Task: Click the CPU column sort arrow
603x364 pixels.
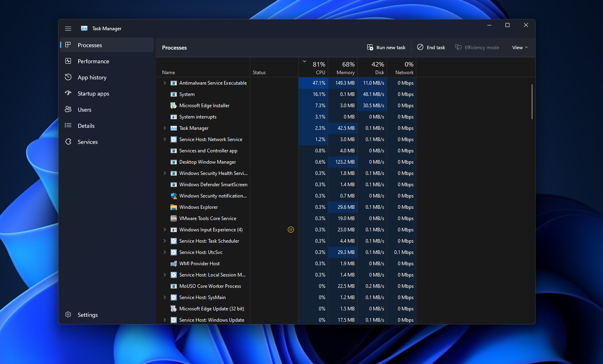Action: (x=305, y=61)
